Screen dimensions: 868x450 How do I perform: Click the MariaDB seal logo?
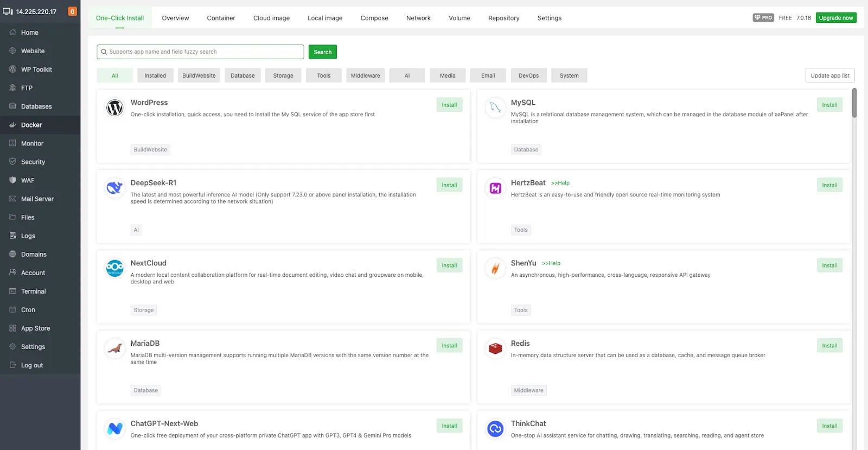114,348
